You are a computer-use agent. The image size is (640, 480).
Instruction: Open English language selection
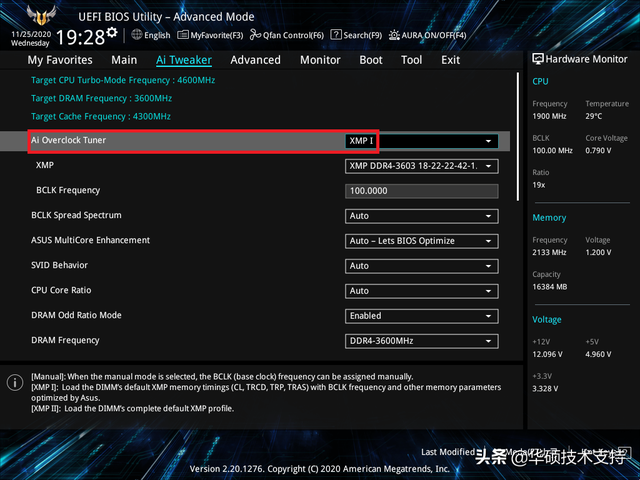(151, 35)
